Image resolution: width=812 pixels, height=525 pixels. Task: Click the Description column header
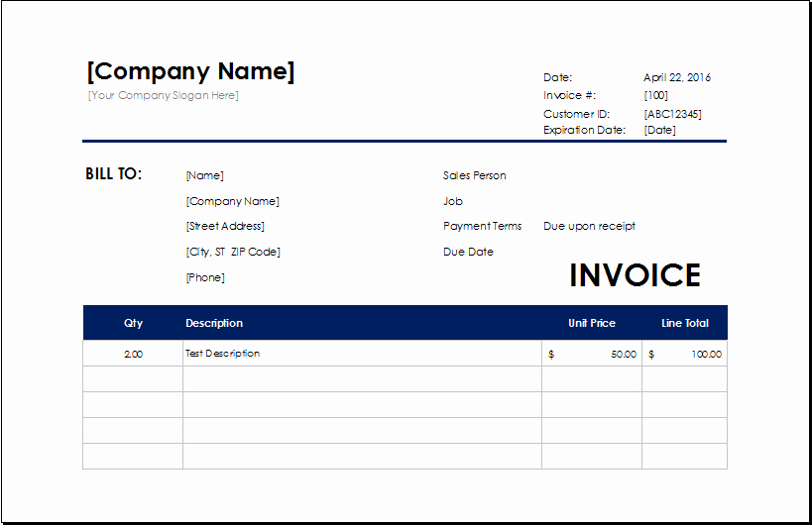click(x=214, y=323)
